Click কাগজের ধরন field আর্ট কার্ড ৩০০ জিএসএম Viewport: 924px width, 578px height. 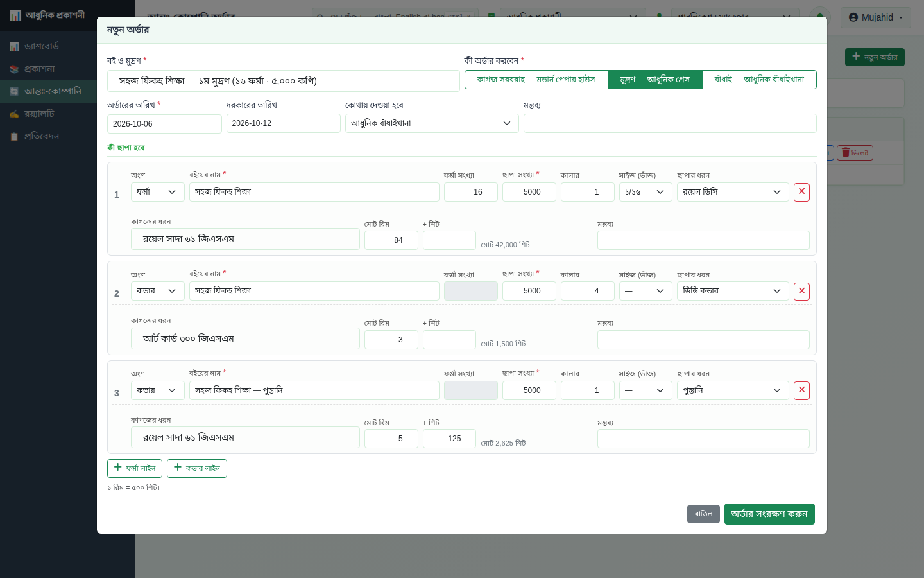coord(245,338)
